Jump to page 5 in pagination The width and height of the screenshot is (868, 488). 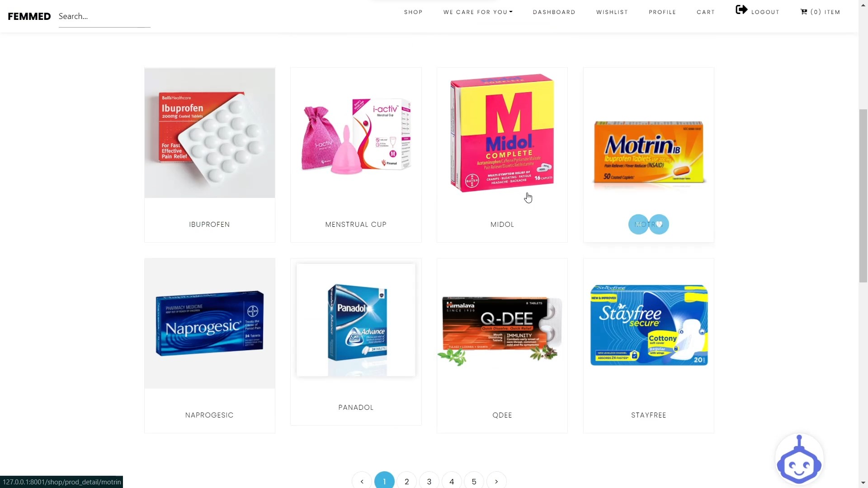point(474,481)
